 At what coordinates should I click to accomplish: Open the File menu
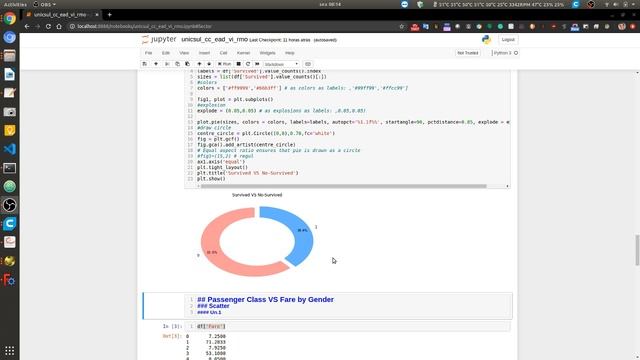point(149,53)
